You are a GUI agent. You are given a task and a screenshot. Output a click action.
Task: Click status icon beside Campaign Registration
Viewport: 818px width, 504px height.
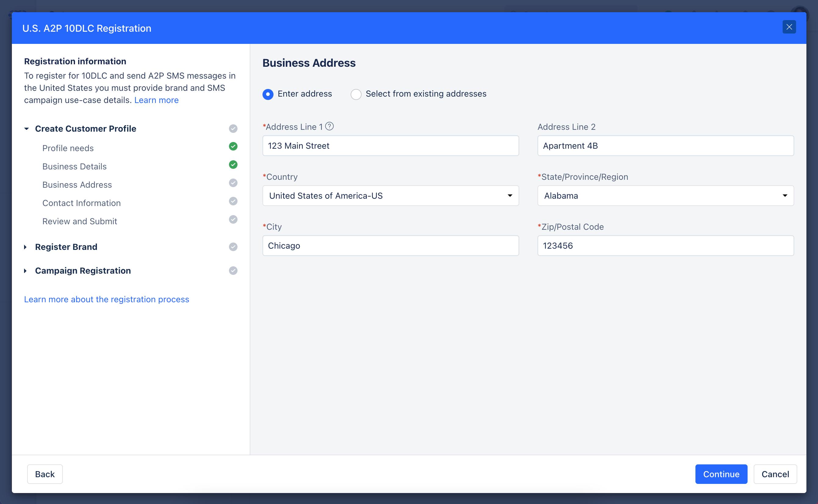click(x=233, y=271)
